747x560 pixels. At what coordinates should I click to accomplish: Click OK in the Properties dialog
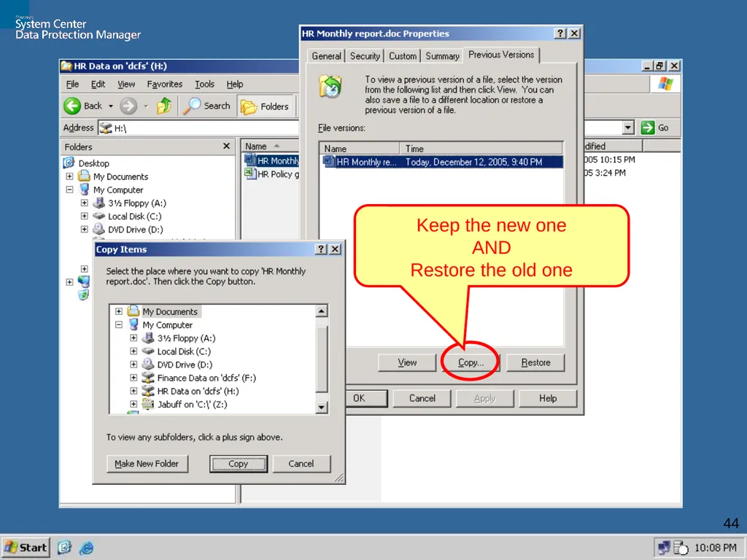coord(366,398)
